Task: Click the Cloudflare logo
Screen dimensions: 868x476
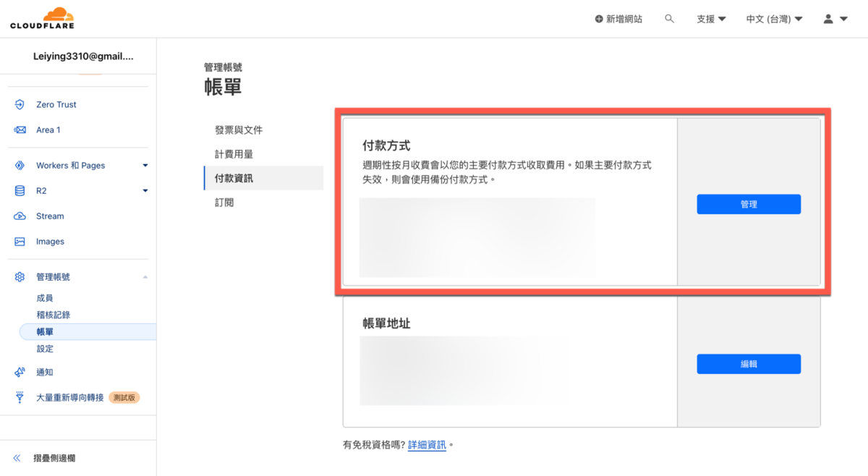Action: pos(43,18)
